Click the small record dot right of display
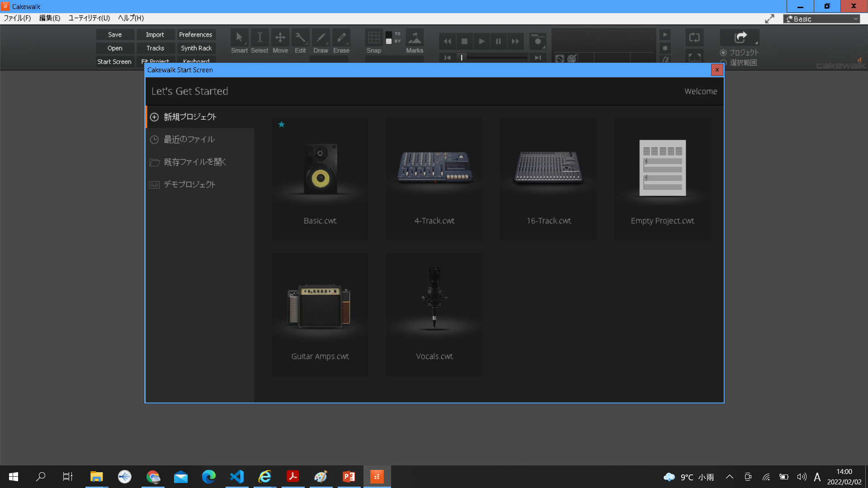868x488 pixels. click(665, 48)
